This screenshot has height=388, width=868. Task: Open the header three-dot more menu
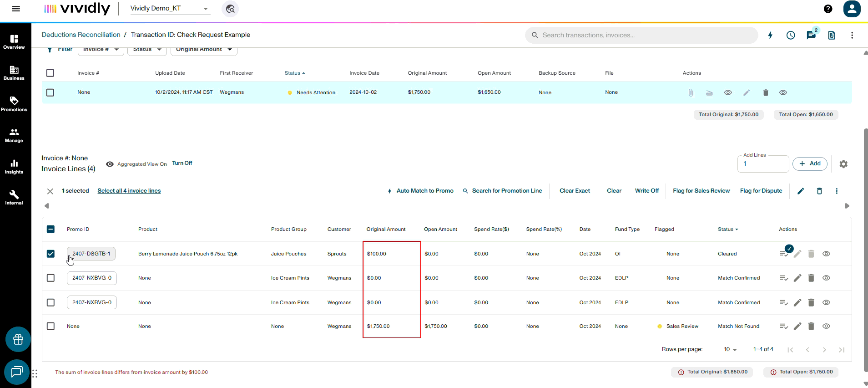coord(852,35)
